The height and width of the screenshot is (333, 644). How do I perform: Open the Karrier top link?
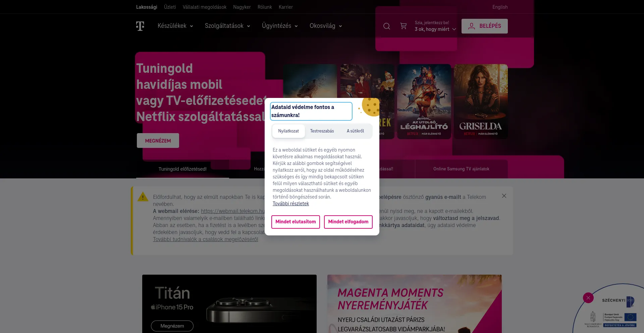(x=286, y=7)
